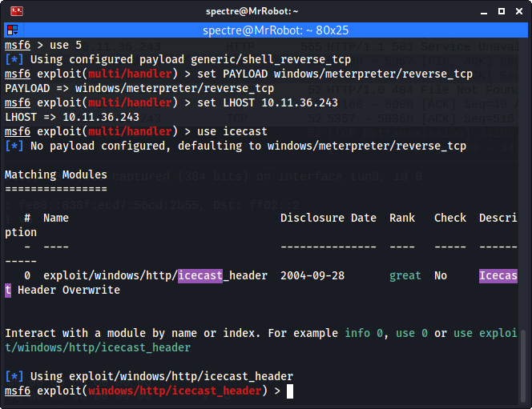The image size is (532, 409).
Task: Open the terminal app icon in title bar
Action: [17, 11]
